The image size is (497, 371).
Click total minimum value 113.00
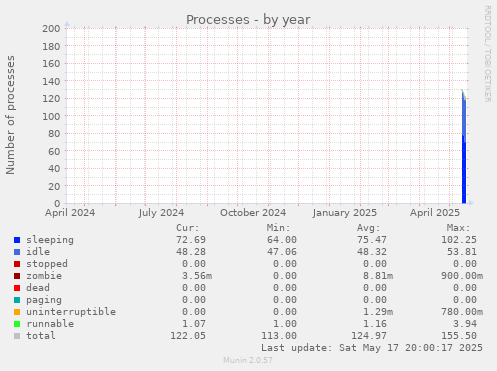click(279, 336)
